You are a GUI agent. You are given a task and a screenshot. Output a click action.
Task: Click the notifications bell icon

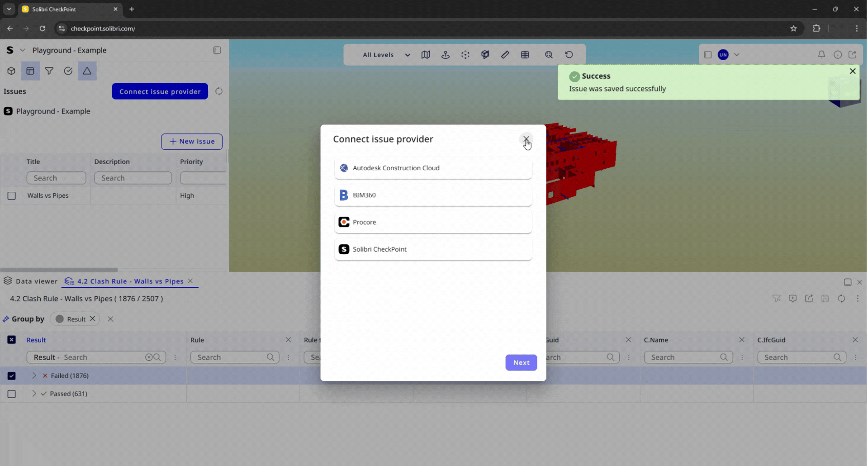click(821, 55)
